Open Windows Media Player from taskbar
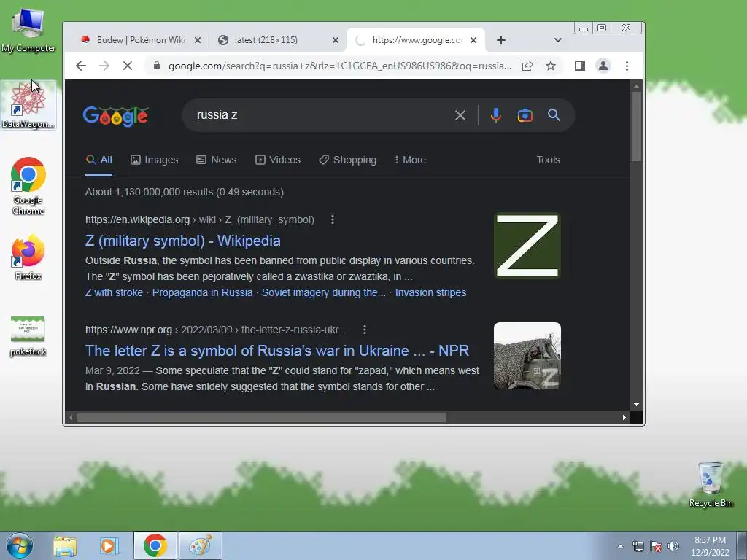747x560 pixels. (109, 545)
